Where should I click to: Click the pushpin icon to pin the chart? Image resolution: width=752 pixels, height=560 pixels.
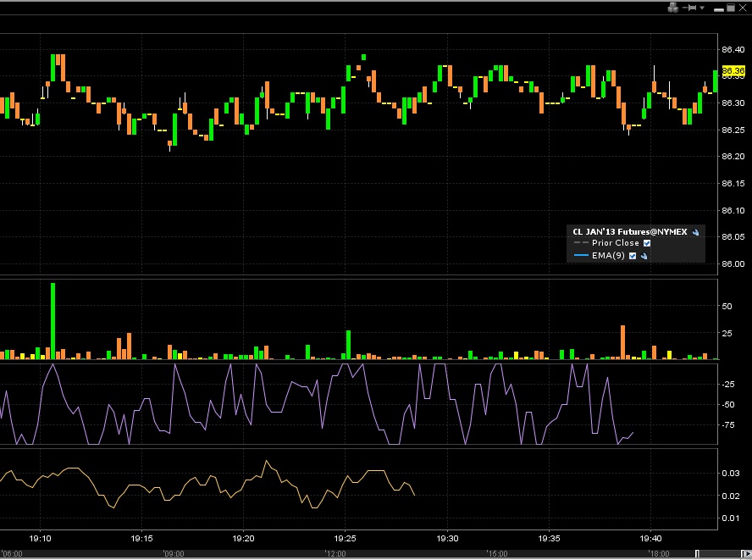tap(689, 8)
